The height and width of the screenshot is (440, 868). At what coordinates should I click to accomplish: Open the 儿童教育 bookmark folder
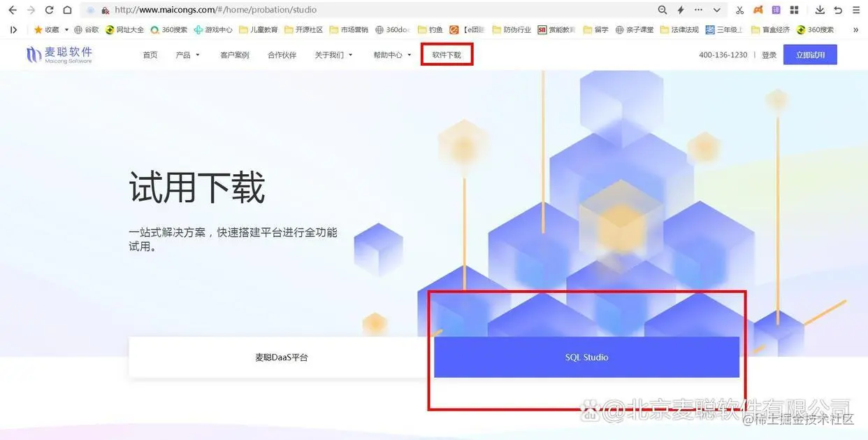[259, 29]
